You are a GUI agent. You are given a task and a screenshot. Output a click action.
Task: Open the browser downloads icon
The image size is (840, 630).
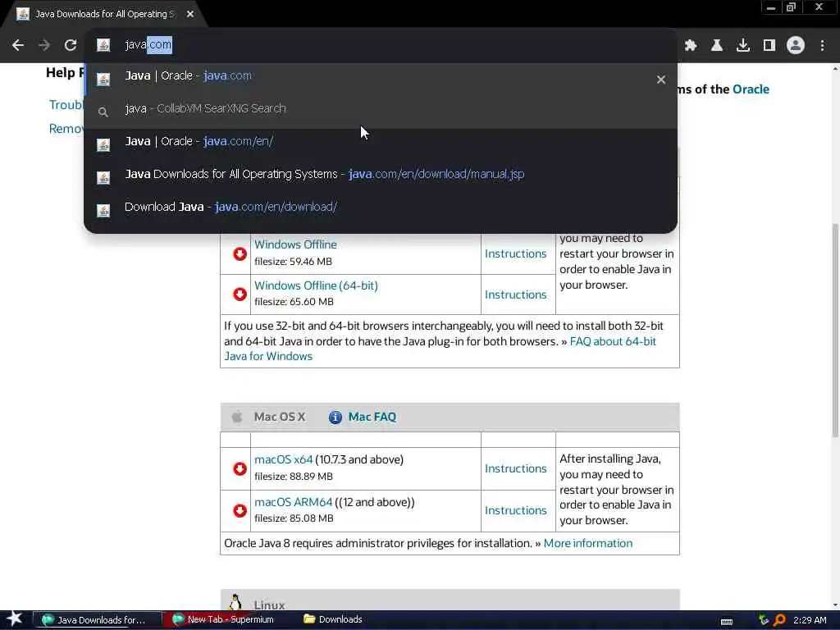click(x=743, y=46)
